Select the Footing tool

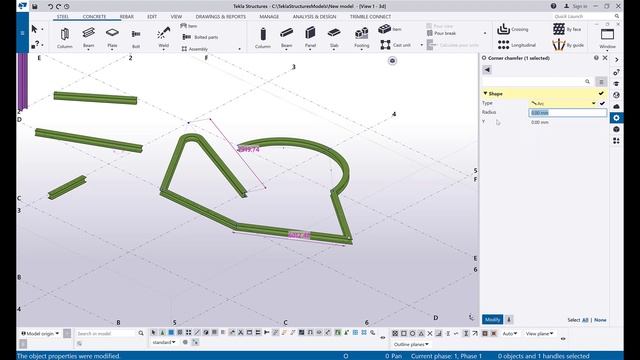pyautogui.click(x=361, y=37)
